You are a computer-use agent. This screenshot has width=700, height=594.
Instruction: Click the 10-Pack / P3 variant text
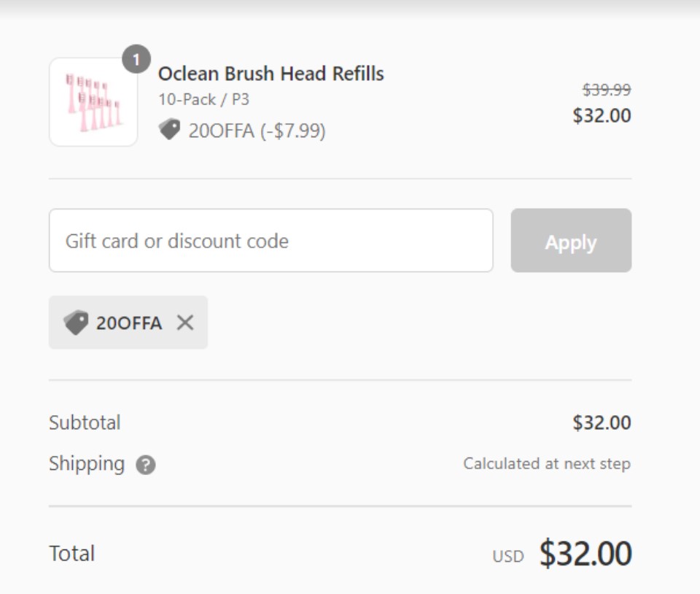203,99
